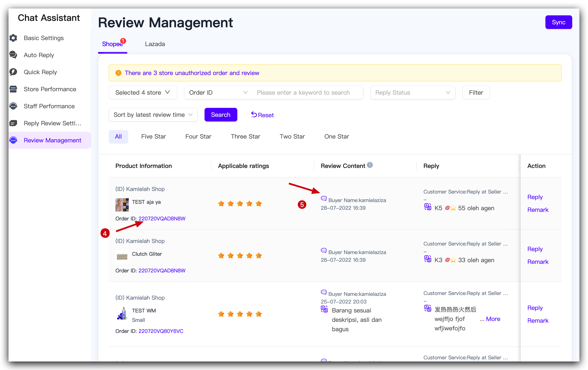Image resolution: width=588 pixels, height=370 pixels.
Task: Open Reply Review Settings in sidebar
Action: [x=50, y=123]
